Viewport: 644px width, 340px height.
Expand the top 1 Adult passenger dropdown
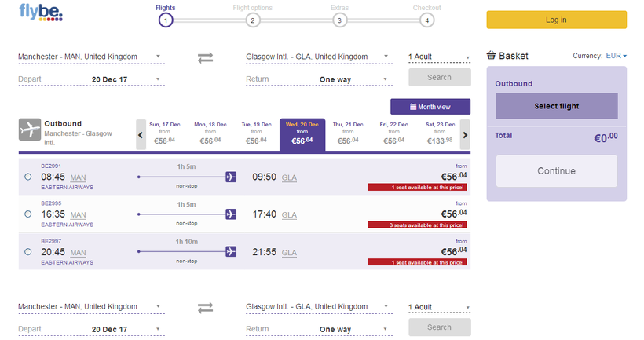click(439, 57)
